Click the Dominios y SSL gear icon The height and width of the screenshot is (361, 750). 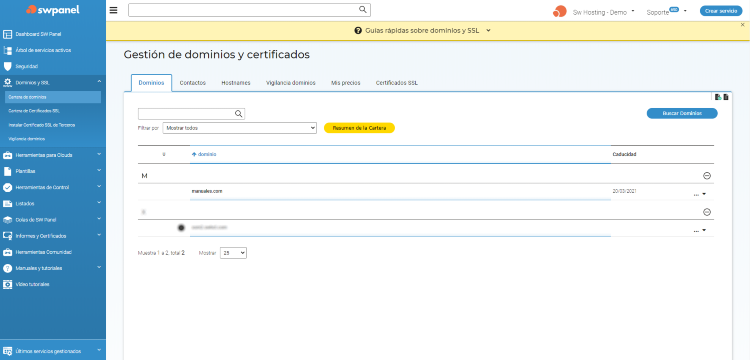tap(7, 83)
